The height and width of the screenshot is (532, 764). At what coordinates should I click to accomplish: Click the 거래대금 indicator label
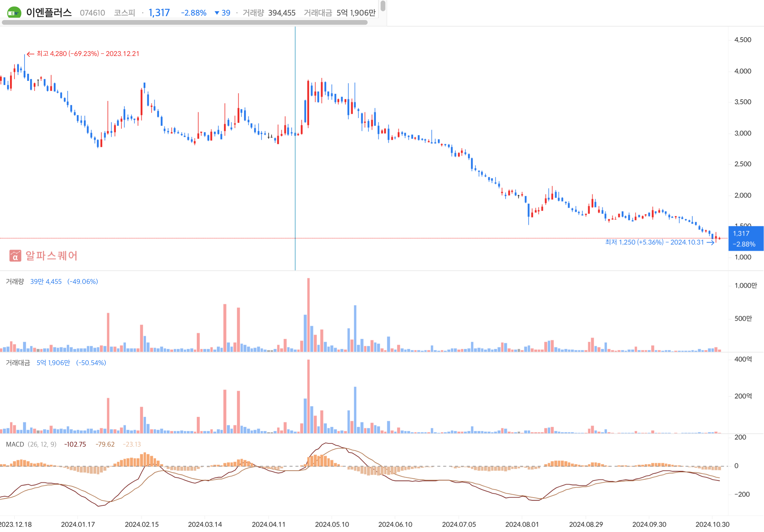coord(18,363)
